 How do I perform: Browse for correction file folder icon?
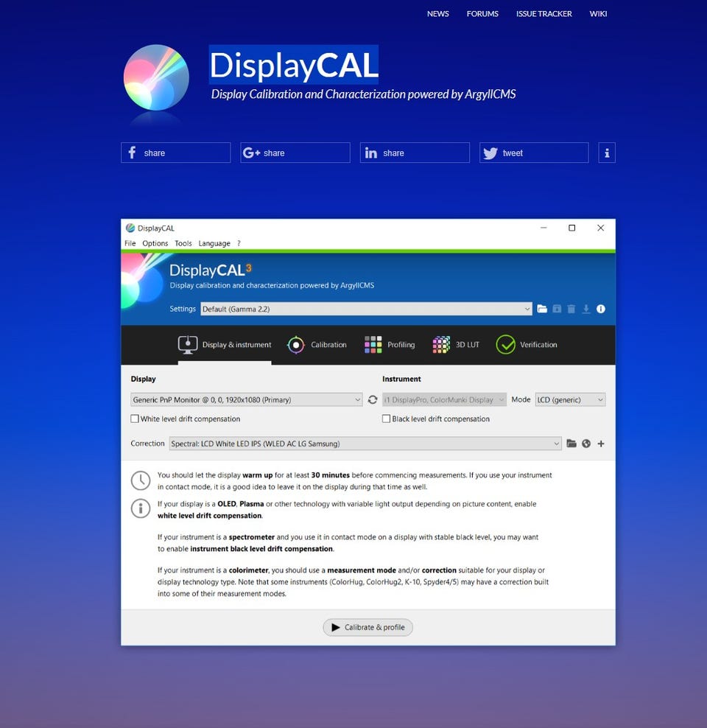click(571, 444)
